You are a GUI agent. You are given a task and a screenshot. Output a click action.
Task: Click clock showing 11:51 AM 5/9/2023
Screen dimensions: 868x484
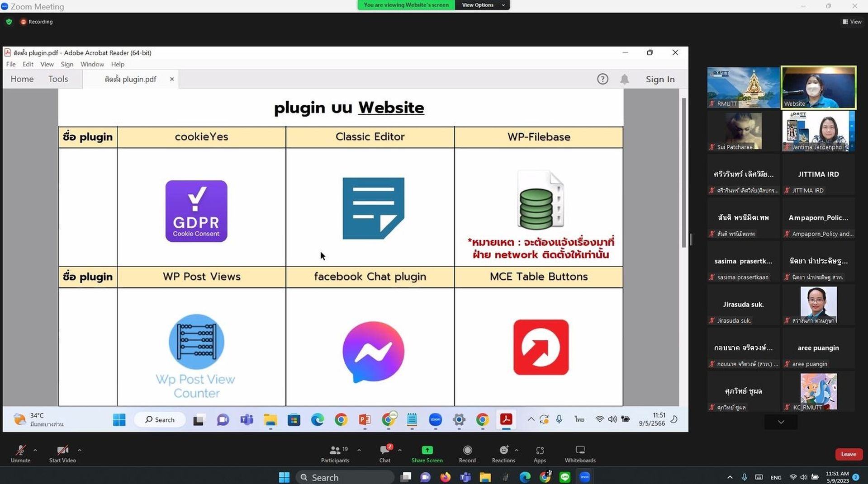pyautogui.click(x=837, y=477)
